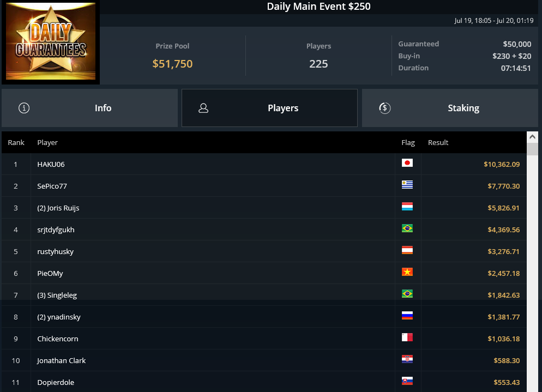
Task: Click the Malta flag in Chickencorn's row
Action: pyautogui.click(x=407, y=337)
